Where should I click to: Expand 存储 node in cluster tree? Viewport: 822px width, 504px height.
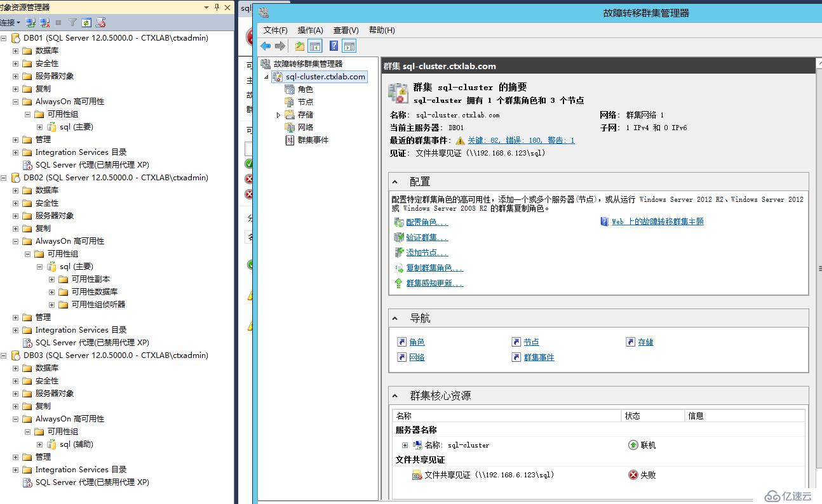(278, 115)
